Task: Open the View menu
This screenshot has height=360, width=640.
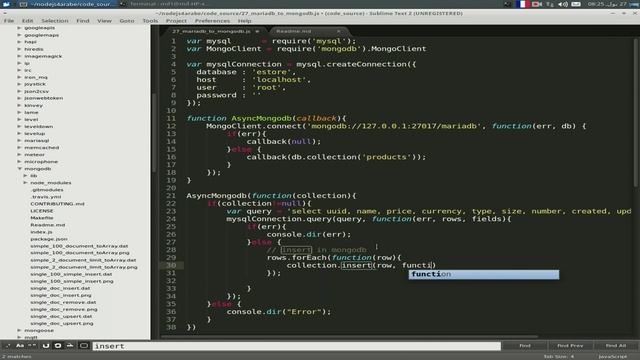Action: pos(104,20)
